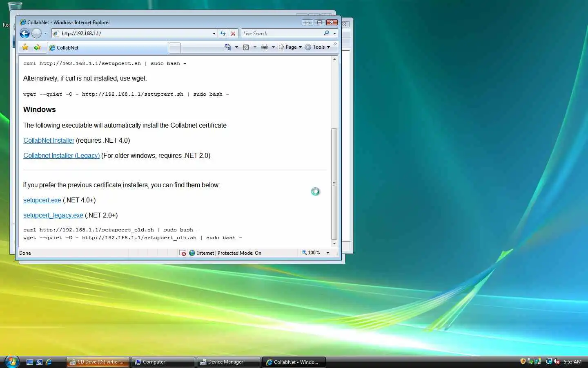Image resolution: width=588 pixels, height=368 pixels.
Task: Expand the zoom level dropdown arrow
Action: tap(327, 253)
